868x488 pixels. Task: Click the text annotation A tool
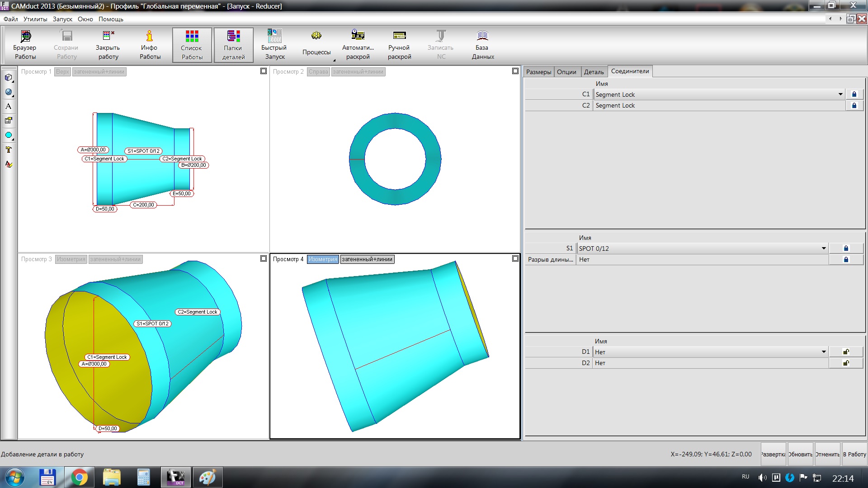[9, 106]
